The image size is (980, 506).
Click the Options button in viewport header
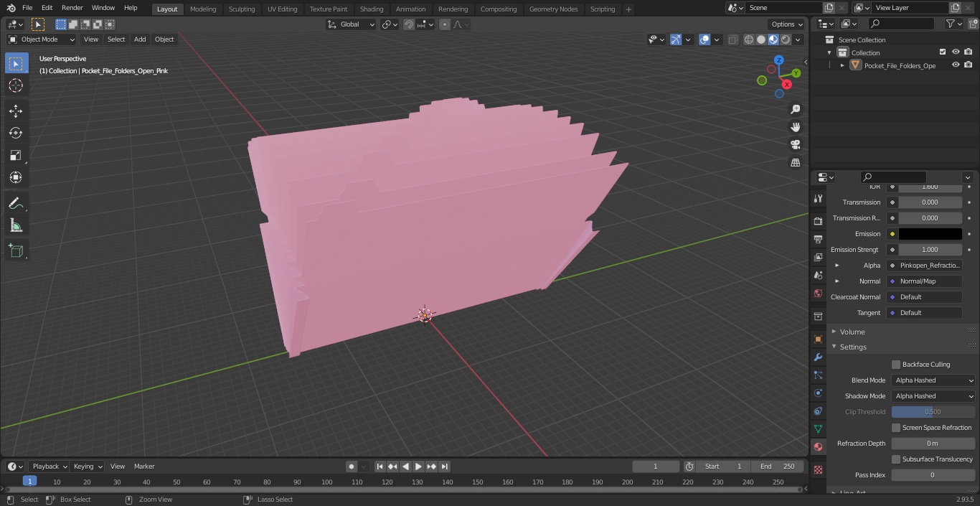point(787,24)
